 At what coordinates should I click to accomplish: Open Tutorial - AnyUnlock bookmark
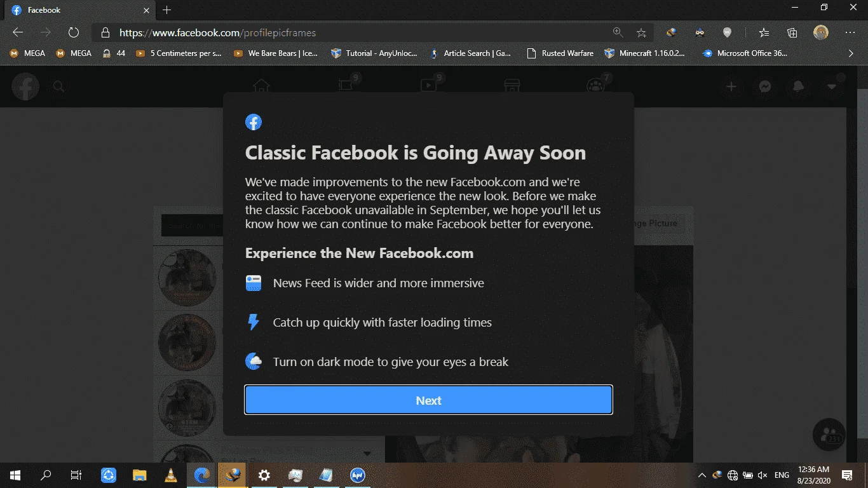coord(374,53)
